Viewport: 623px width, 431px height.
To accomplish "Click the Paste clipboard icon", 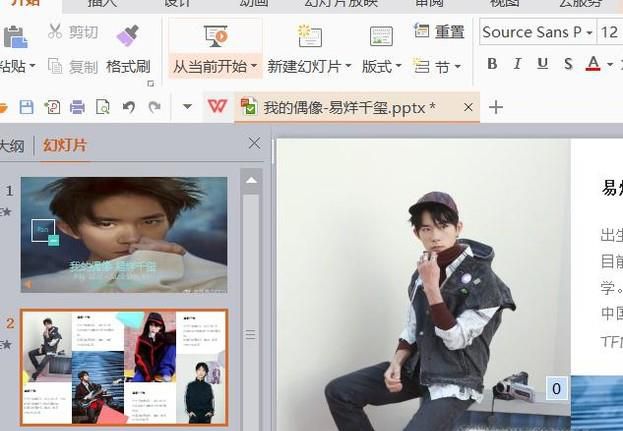I will click(x=15, y=37).
